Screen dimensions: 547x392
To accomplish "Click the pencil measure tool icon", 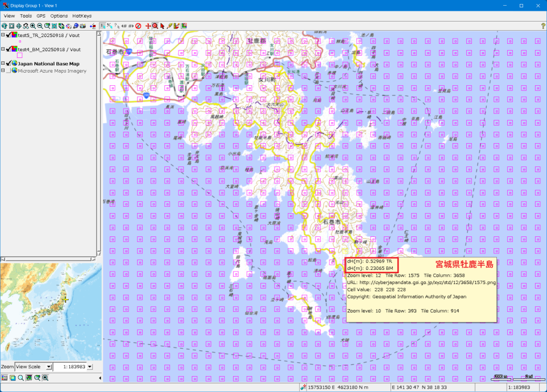I will click(169, 26).
